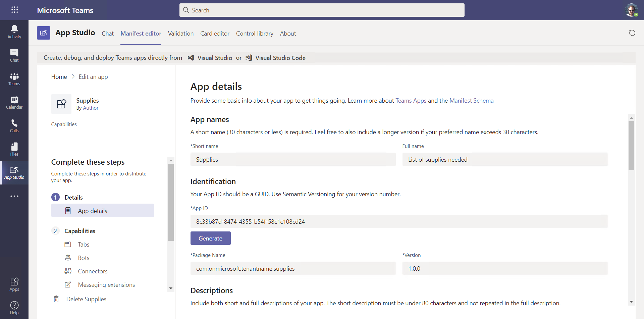Select Bots under Capabilities
Viewport: 644px width, 319px height.
tap(84, 258)
